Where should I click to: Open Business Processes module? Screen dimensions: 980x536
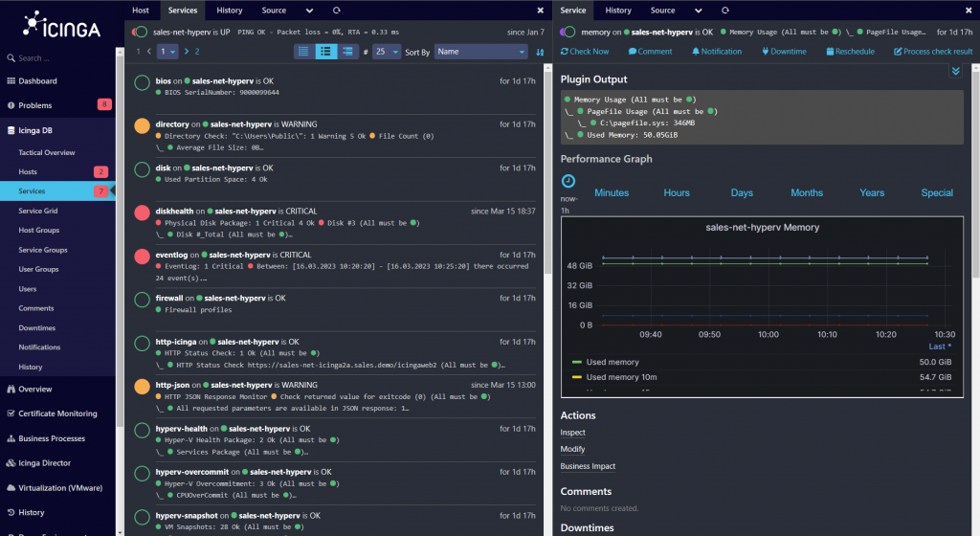[46, 438]
